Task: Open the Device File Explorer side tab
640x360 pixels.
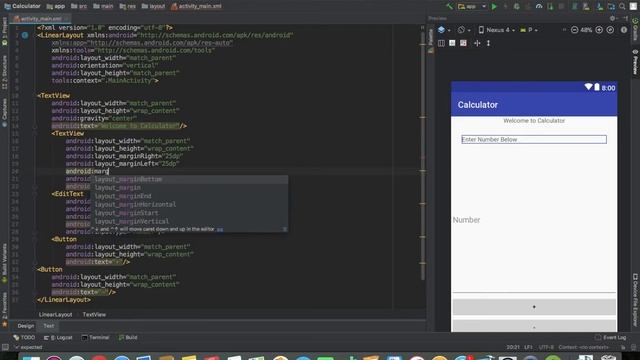Action: point(635,299)
